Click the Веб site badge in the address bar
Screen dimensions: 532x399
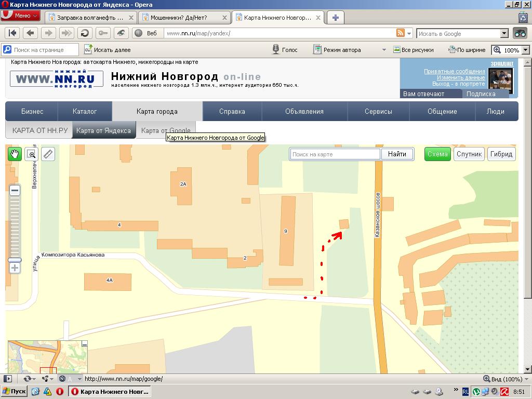pyautogui.click(x=148, y=33)
